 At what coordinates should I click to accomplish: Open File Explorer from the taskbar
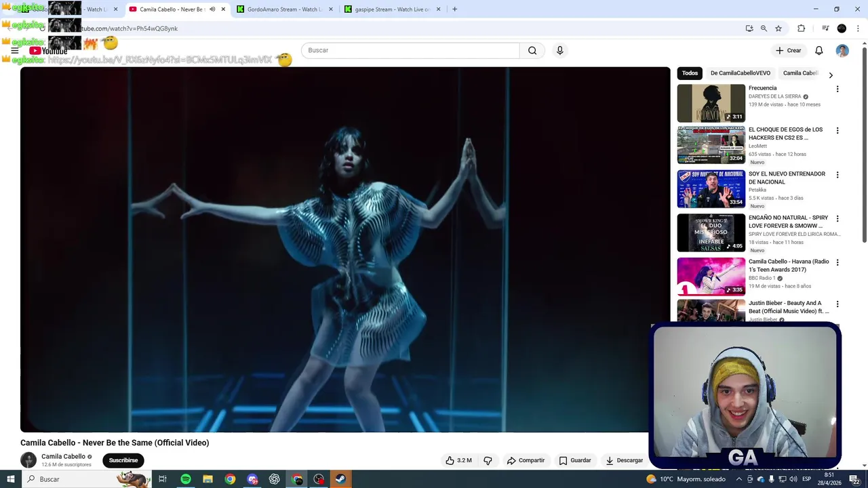[x=208, y=479]
